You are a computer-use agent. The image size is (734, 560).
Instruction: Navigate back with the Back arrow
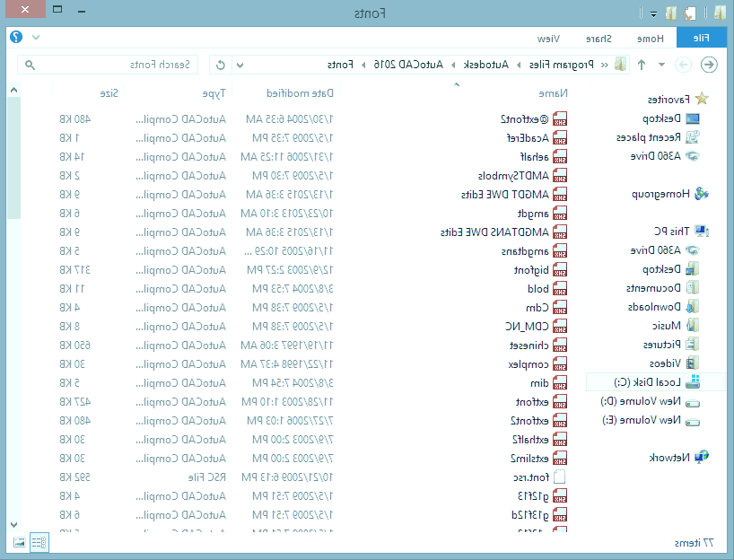708,65
